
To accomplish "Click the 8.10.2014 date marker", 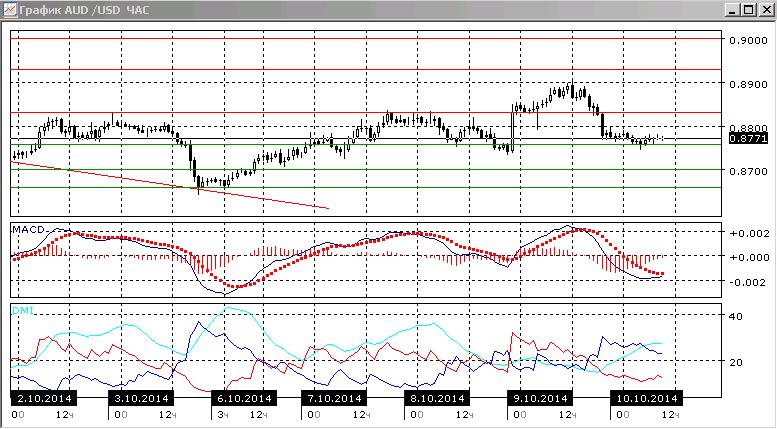I will [437, 398].
